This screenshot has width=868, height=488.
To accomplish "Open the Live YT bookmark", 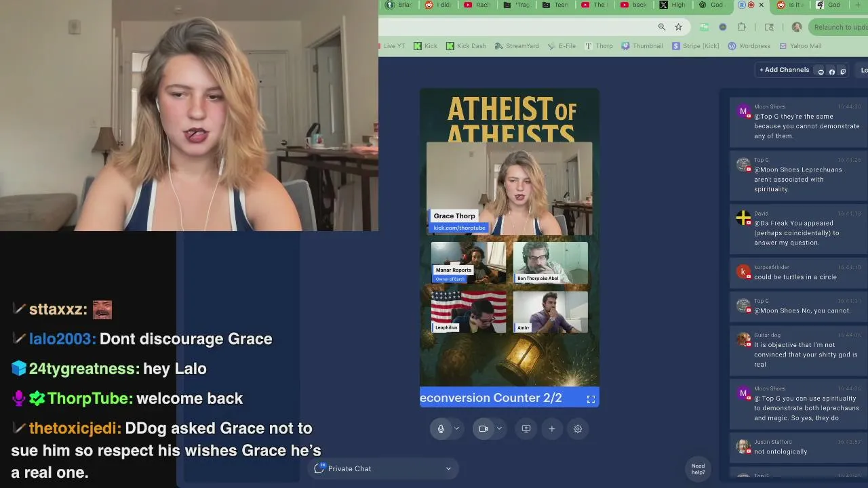I will 392,46.
